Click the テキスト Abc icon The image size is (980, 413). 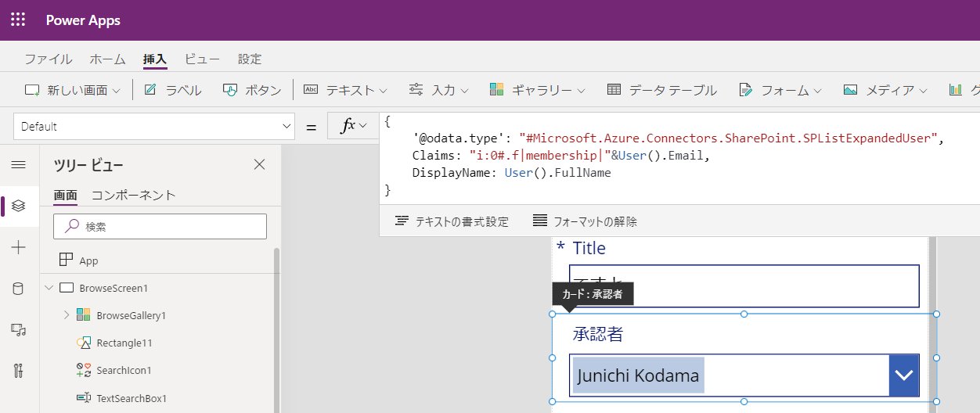click(311, 90)
